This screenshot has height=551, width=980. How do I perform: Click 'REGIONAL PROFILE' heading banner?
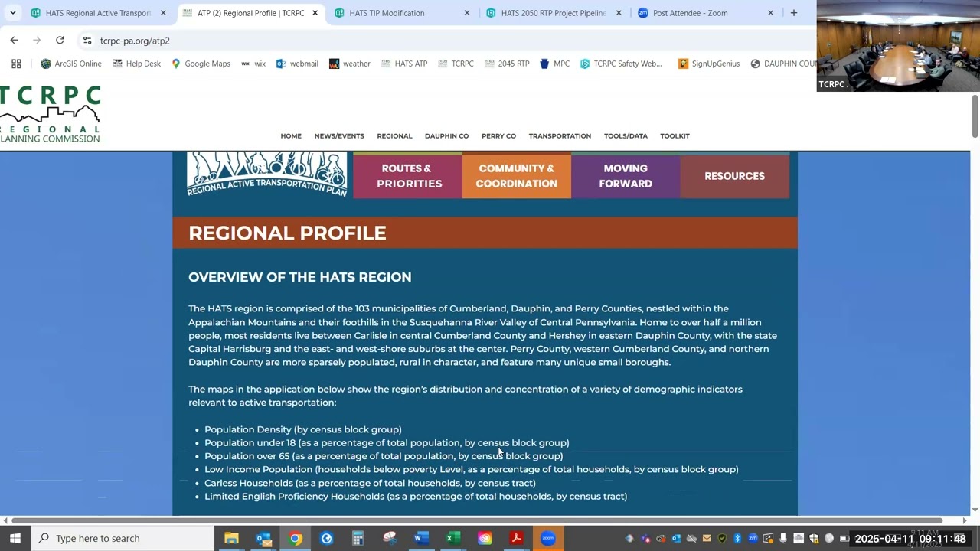pyautogui.click(x=485, y=233)
